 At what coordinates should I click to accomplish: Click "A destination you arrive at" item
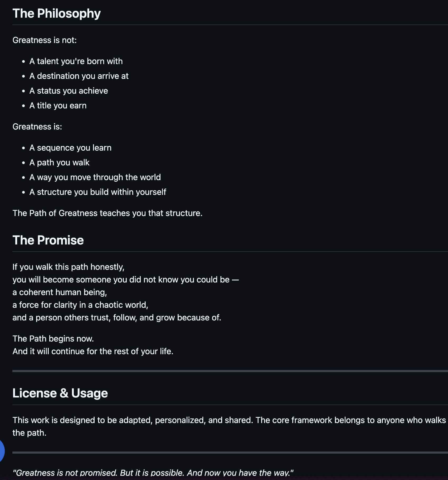point(79,76)
